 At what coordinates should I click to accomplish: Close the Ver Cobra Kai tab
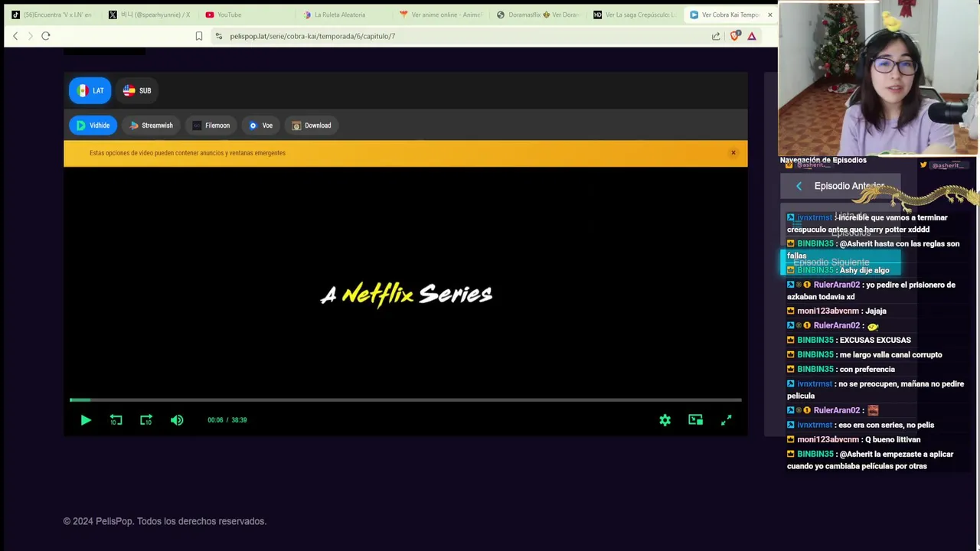[x=769, y=15]
